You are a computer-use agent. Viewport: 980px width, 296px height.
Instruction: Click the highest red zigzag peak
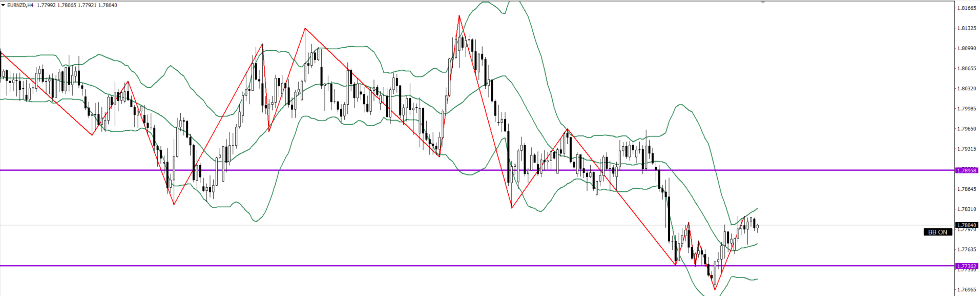coord(459,16)
